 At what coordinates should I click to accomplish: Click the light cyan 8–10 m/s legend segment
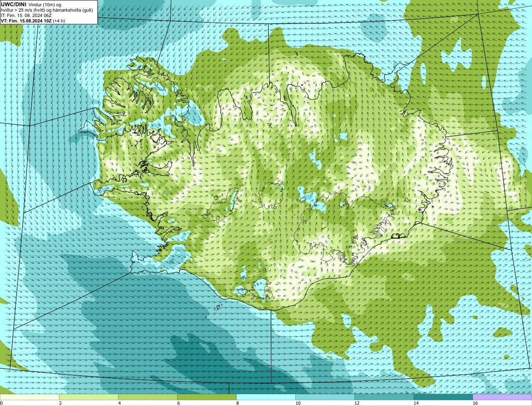tap(266, 397)
